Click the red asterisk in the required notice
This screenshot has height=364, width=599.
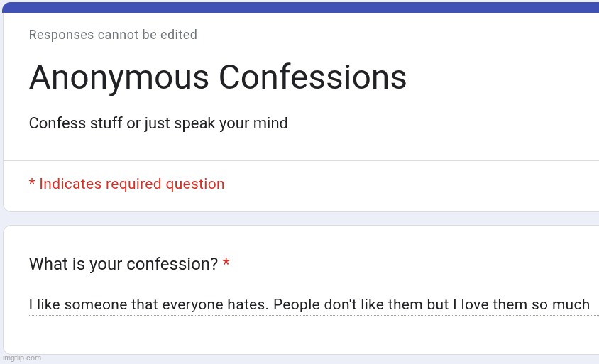point(32,184)
